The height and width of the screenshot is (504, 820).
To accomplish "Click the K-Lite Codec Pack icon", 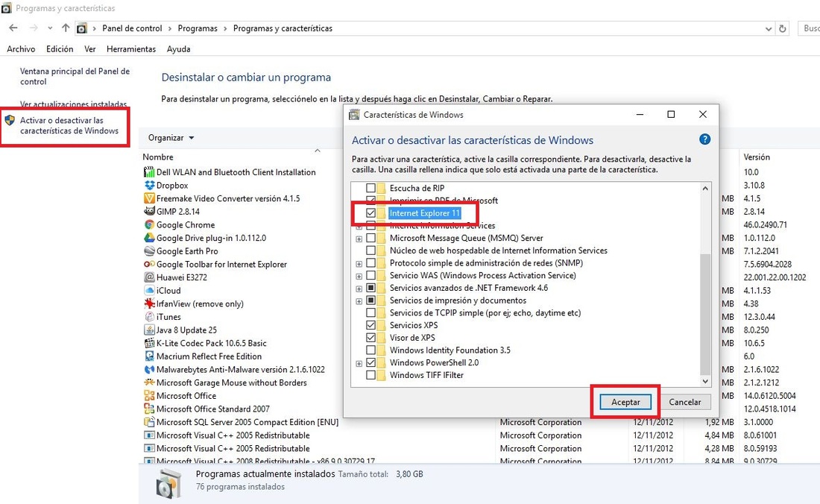I will point(149,344).
